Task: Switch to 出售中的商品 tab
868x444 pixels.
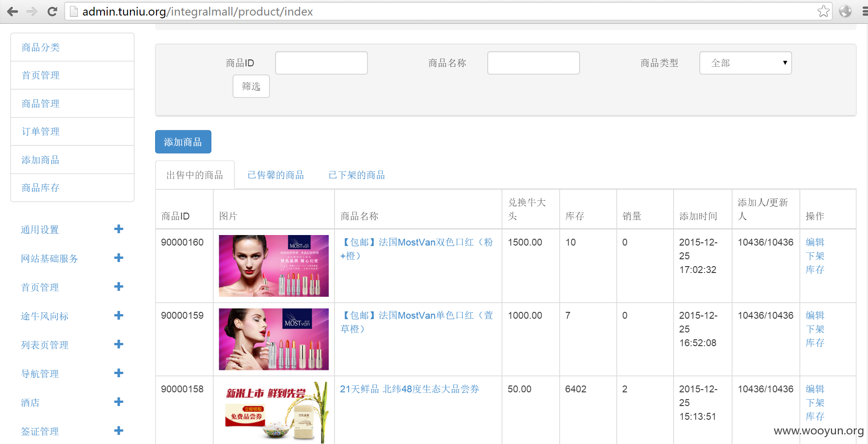Action: 195,175
